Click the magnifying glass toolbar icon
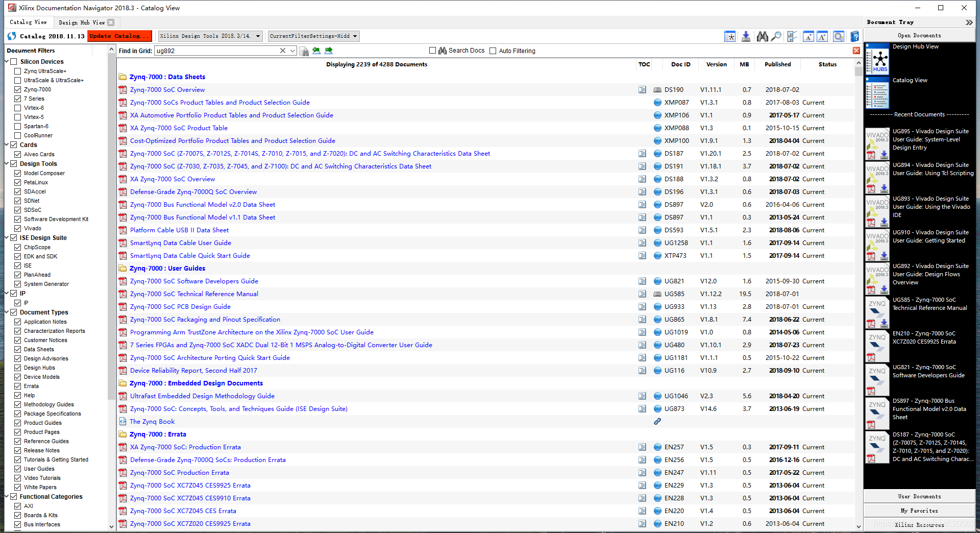The width and height of the screenshot is (980, 533). 776,36
